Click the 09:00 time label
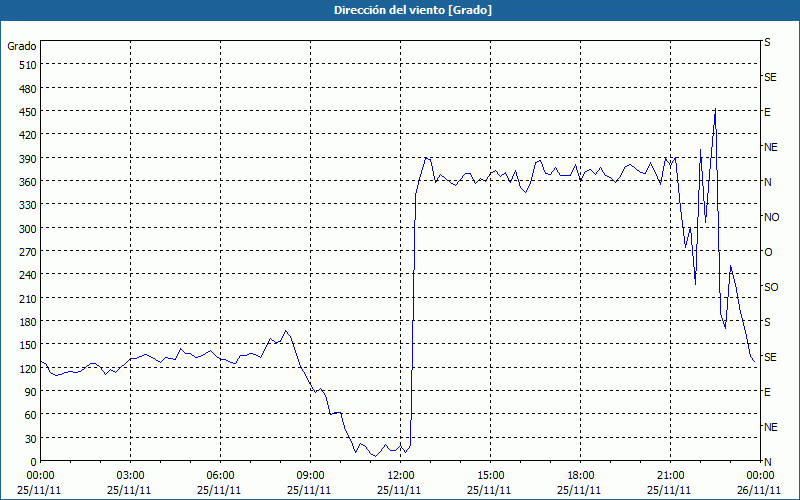Viewport: 800px width, 500px height. (310, 476)
